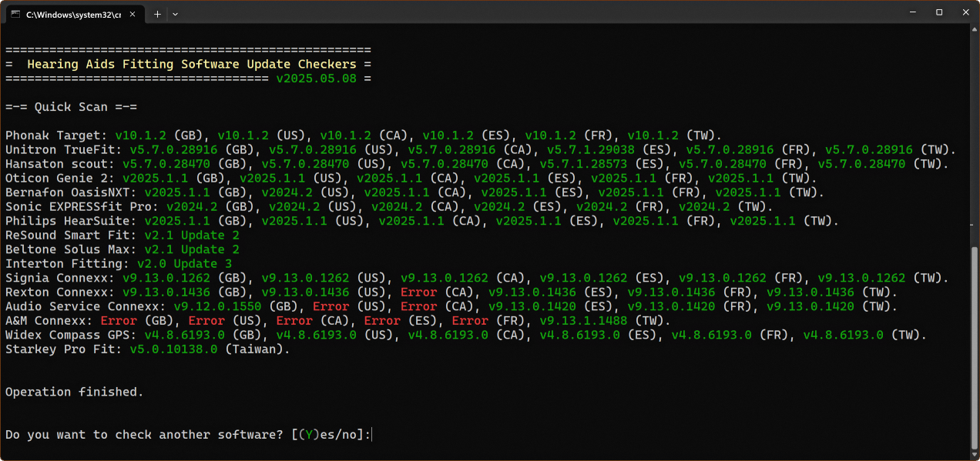980x461 pixels.
Task: Click the green "v2025.05.08" version stamp
Action: click(317, 79)
